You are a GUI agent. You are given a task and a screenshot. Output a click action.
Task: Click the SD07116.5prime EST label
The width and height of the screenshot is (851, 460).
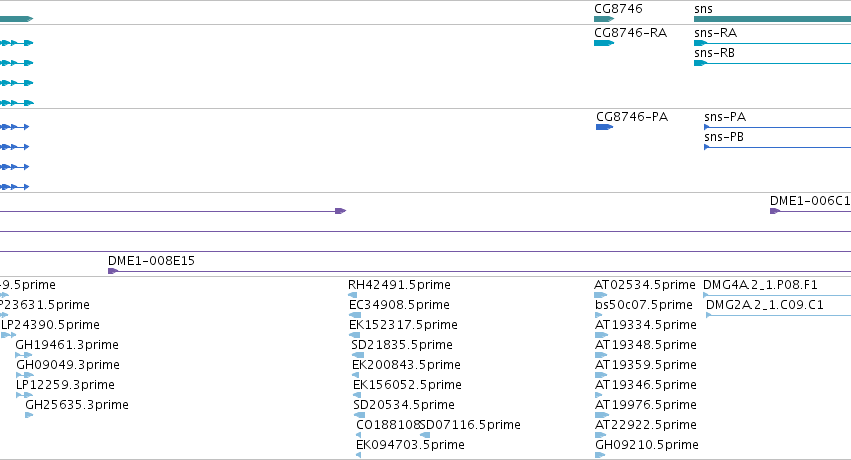pos(470,425)
